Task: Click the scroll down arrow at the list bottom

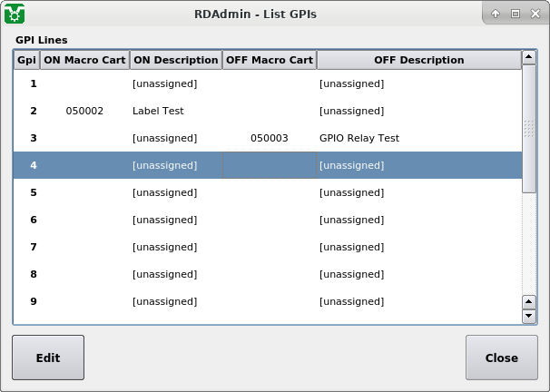Action: pyautogui.click(x=529, y=316)
